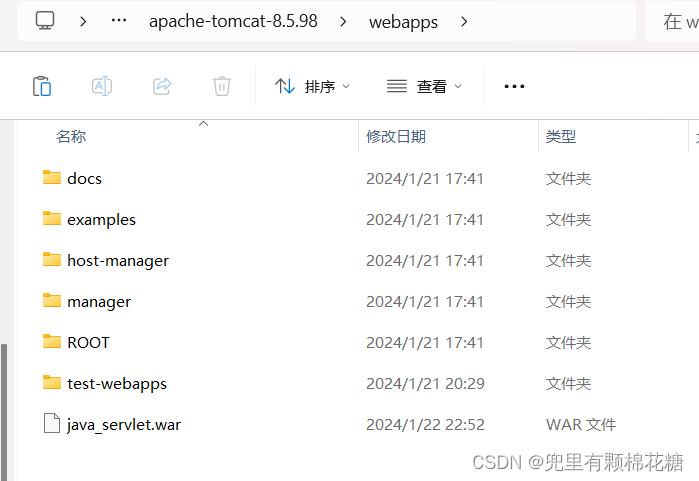Image resolution: width=699 pixels, height=481 pixels.
Task: Click the 文件夹 type cell of docs row
Action: coord(568,179)
